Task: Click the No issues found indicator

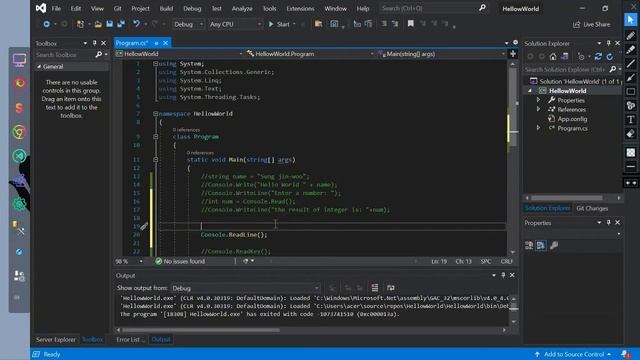Action: [x=180, y=261]
